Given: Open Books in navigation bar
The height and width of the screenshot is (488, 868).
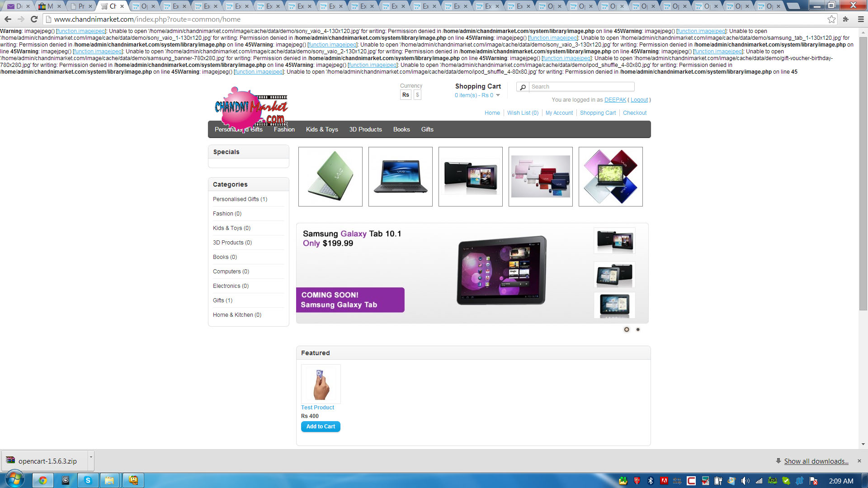Looking at the screenshot, I should pos(401,130).
